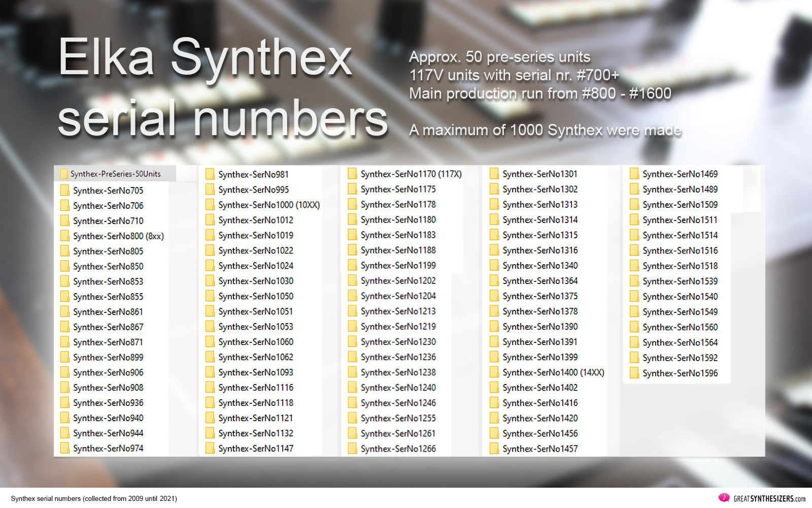The height and width of the screenshot is (508, 812).
Task: Select folder name Synthex-SerNo855
Action: pos(108,297)
